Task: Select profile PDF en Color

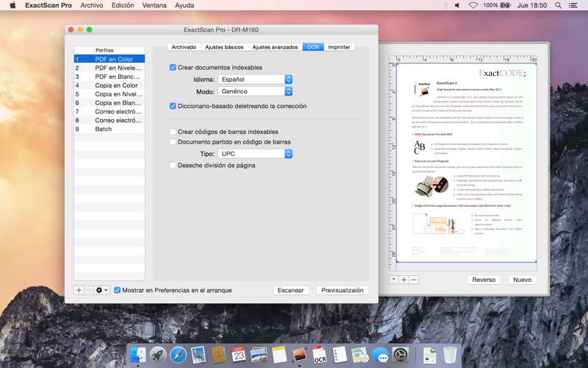Action: [110, 59]
